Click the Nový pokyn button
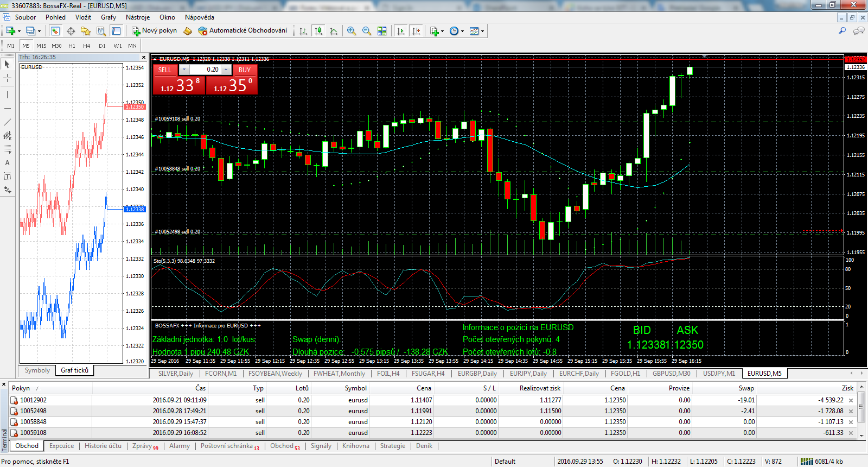The height and width of the screenshot is (467, 868). 155,31
